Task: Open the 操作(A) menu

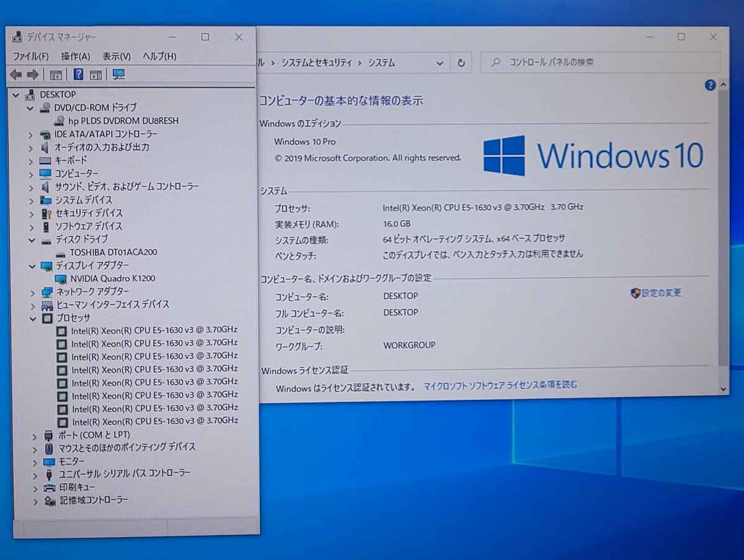Action: pyautogui.click(x=76, y=56)
